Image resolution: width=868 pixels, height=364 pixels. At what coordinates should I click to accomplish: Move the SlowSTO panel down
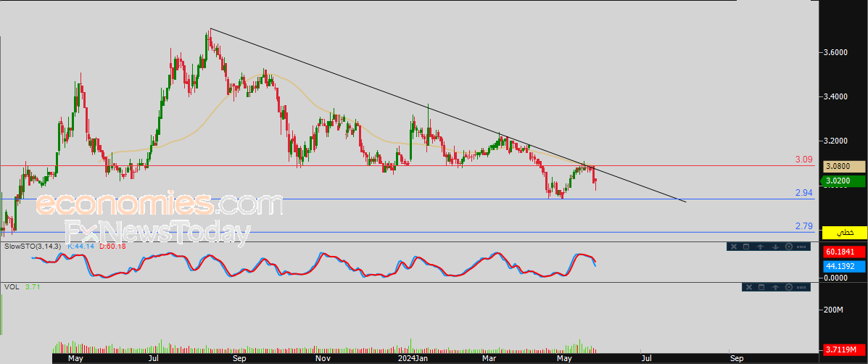[775, 247]
